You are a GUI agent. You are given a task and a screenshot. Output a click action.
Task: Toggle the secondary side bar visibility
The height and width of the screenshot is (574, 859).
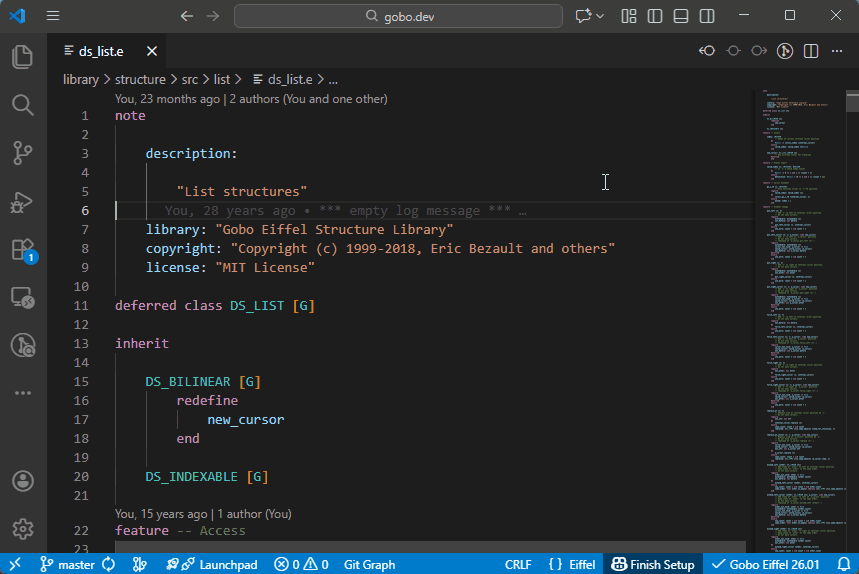(x=707, y=16)
